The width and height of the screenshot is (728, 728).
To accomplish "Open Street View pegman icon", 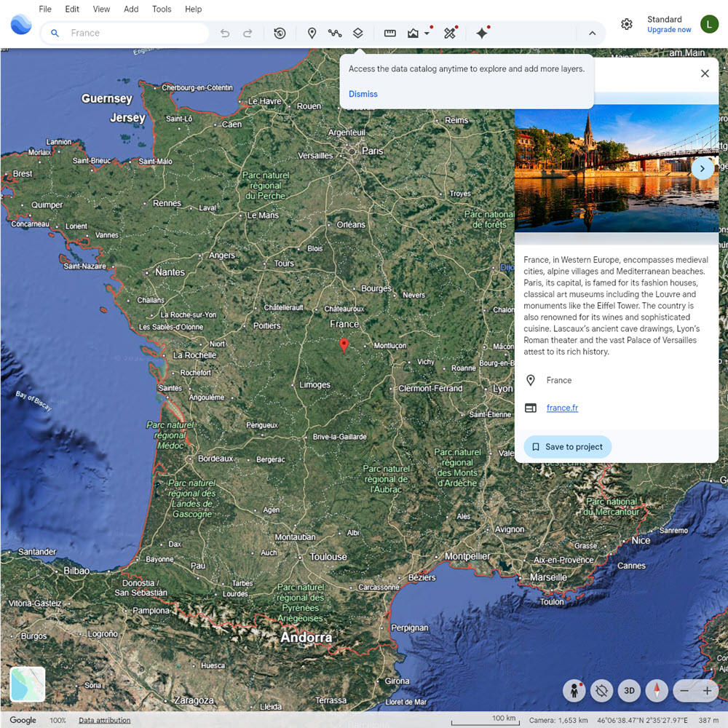I will click(574, 691).
